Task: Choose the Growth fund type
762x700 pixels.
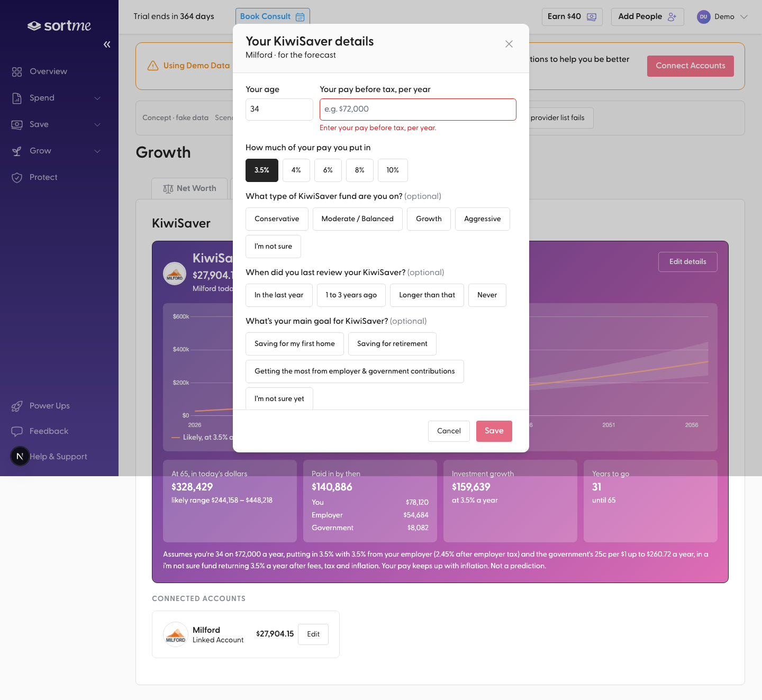Action: tap(429, 219)
